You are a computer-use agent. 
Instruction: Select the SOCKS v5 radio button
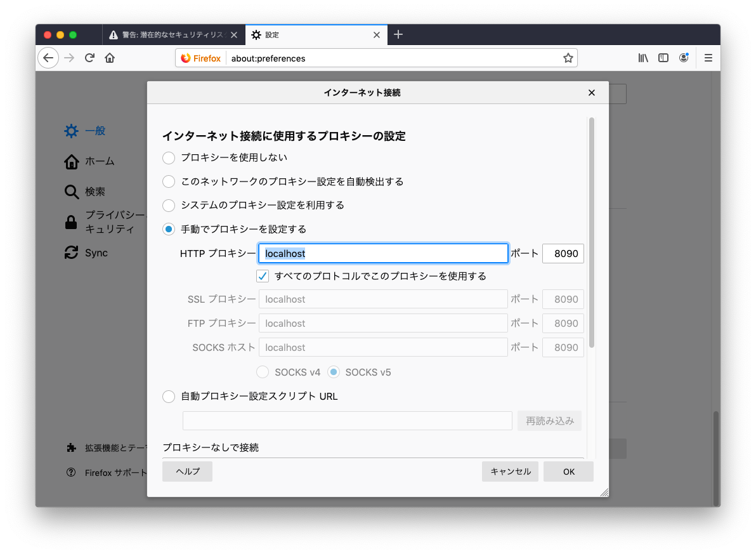334,372
